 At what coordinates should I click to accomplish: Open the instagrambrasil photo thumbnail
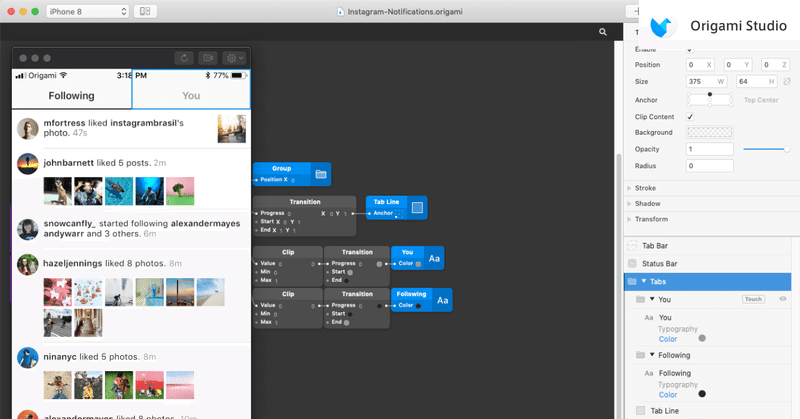point(232,128)
